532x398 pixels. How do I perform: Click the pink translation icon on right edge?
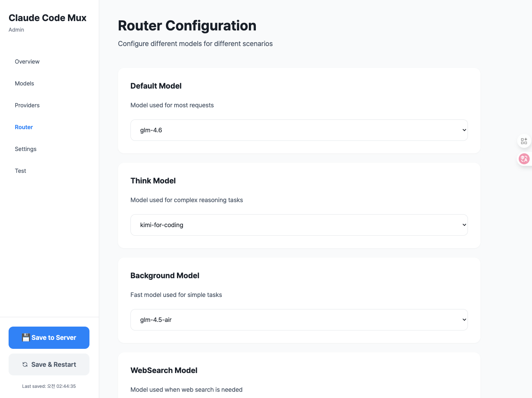(x=524, y=159)
